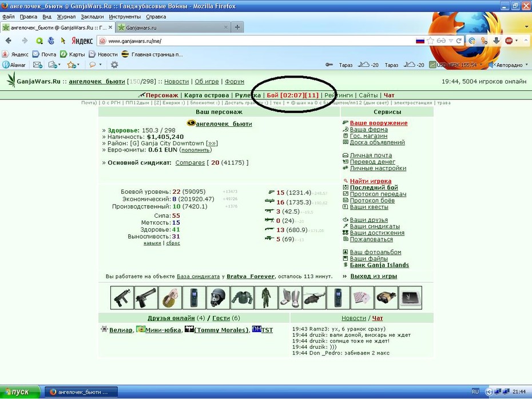Open the Форум link in header
The width and height of the screenshot is (532, 399).
pos(235,81)
